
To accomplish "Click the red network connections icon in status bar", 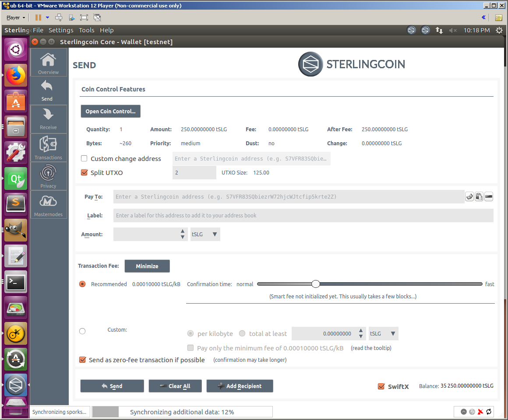I will (480, 412).
